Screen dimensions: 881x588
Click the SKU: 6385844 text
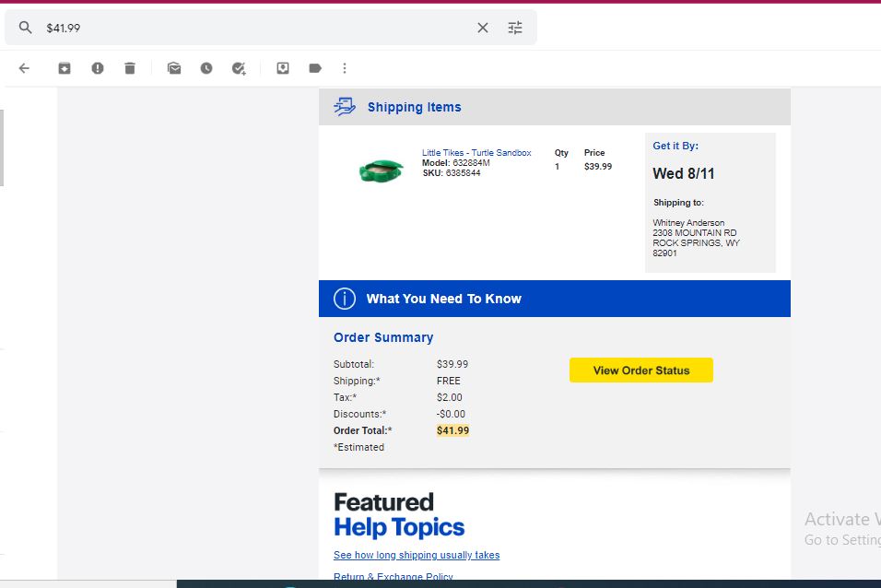click(x=452, y=172)
